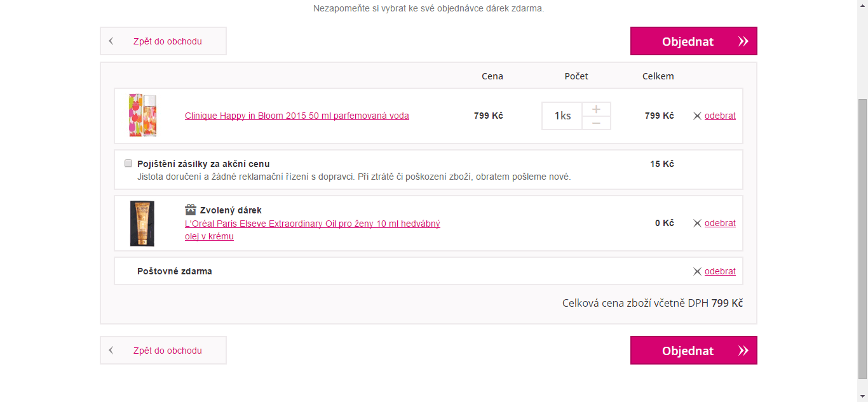Open L'Oréal Paris Elseve gift link

coord(313,230)
